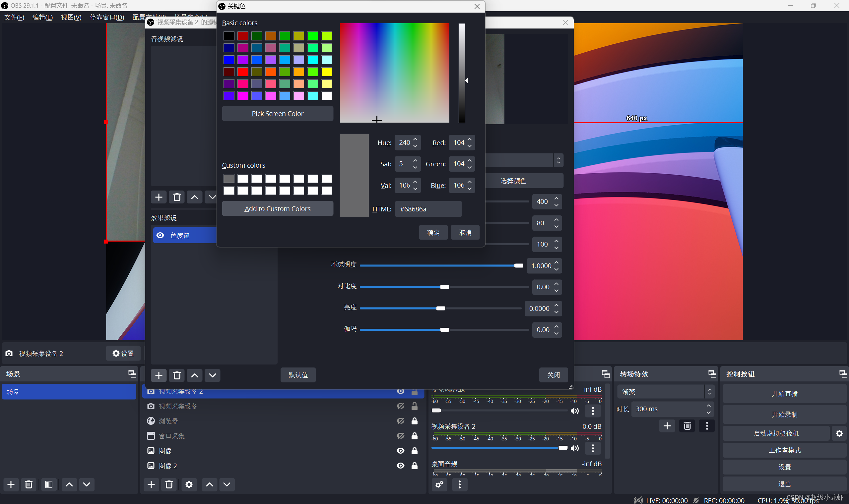Click the HTML color code field
This screenshot has width=849, height=504.
click(428, 209)
